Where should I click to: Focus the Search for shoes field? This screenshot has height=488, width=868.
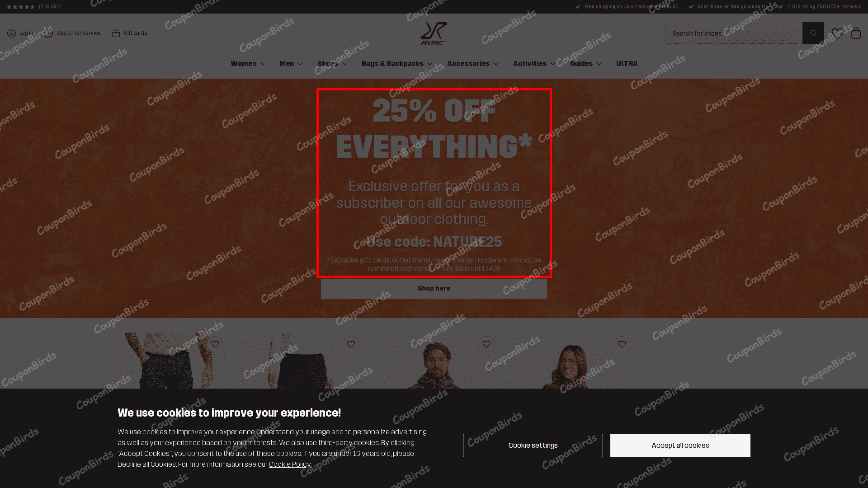tap(734, 33)
